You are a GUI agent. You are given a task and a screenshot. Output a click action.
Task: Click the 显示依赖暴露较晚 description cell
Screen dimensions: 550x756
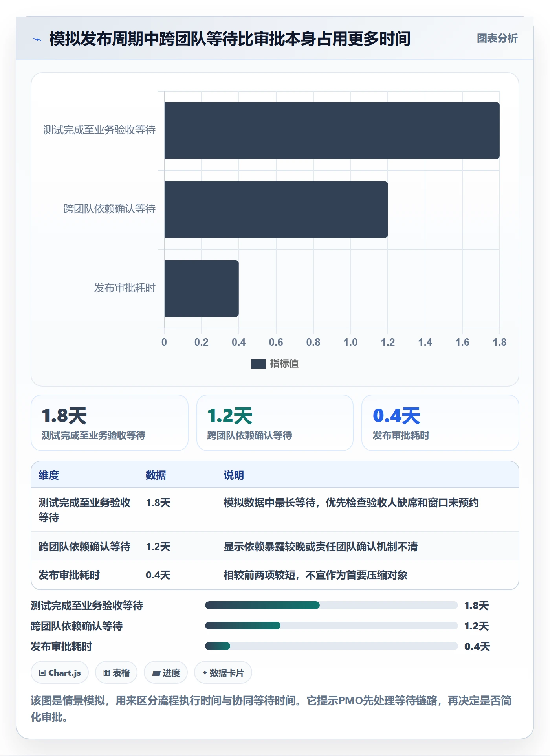pyautogui.click(x=321, y=547)
